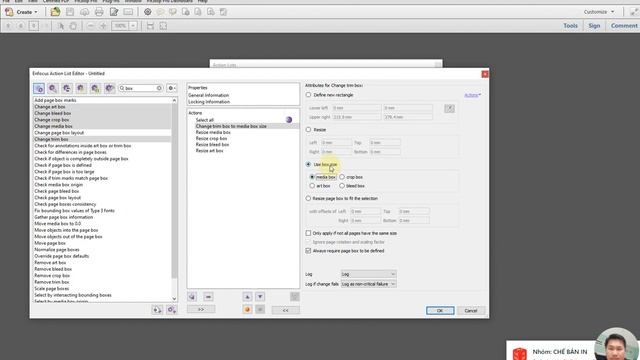Select the fourth action category filter icon
The width and height of the screenshot is (640, 360).
point(81,88)
